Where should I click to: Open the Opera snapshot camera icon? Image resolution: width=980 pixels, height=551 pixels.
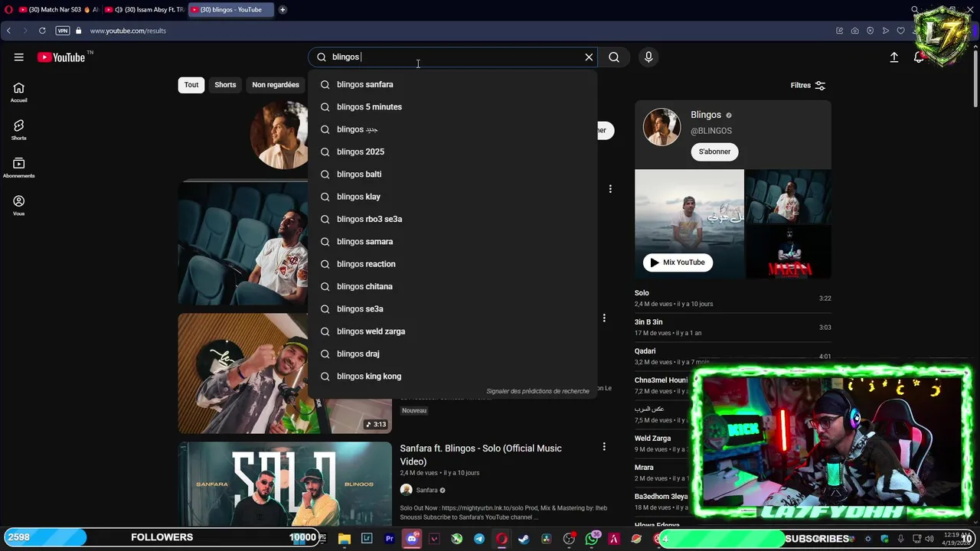tap(854, 31)
